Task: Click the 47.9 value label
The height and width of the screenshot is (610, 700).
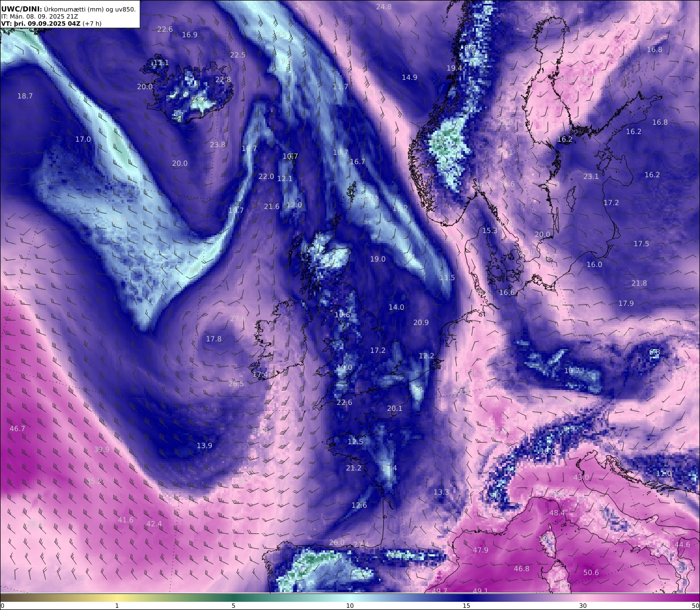Action: 481,550
